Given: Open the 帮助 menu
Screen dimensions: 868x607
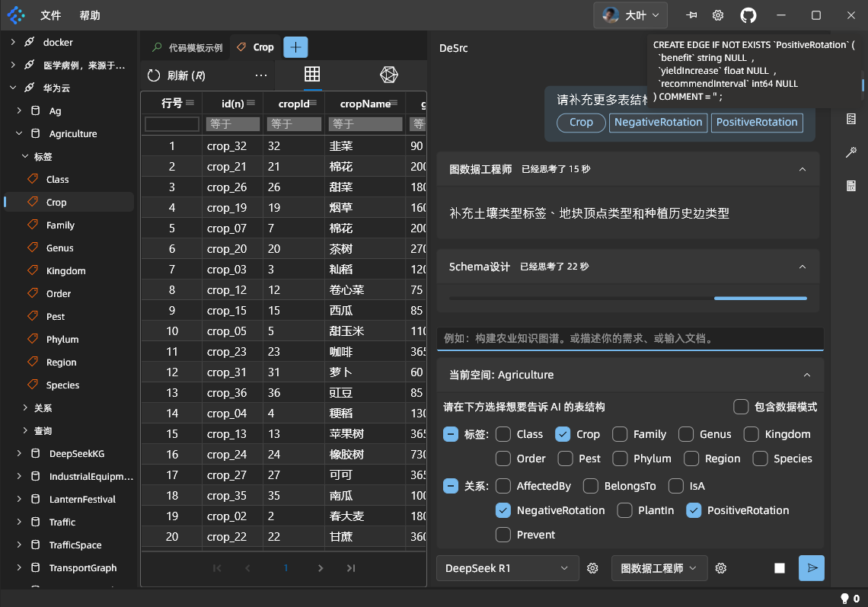Looking at the screenshot, I should tap(90, 15).
